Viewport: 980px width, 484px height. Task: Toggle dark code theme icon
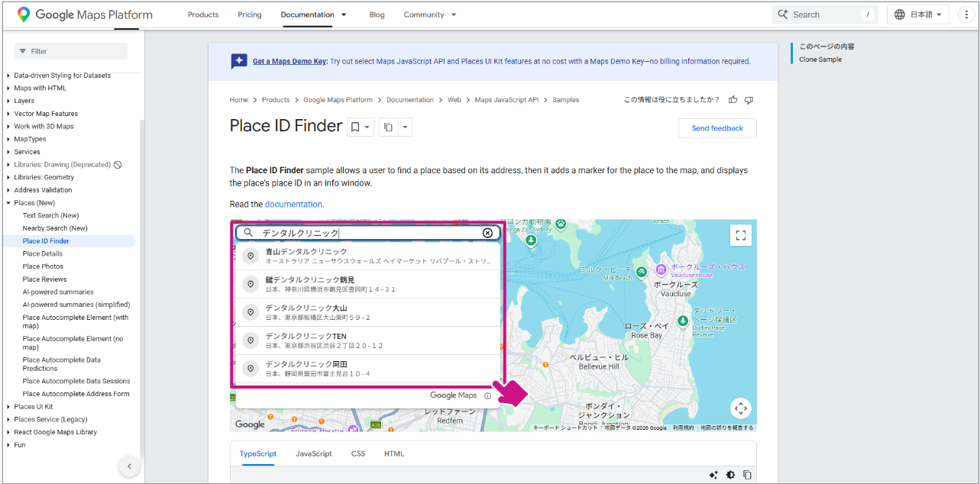(x=730, y=475)
